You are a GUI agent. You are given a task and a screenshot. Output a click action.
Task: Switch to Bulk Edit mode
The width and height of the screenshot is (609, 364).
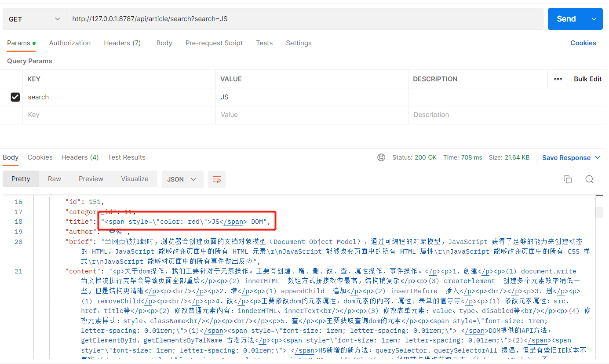pyautogui.click(x=587, y=79)
